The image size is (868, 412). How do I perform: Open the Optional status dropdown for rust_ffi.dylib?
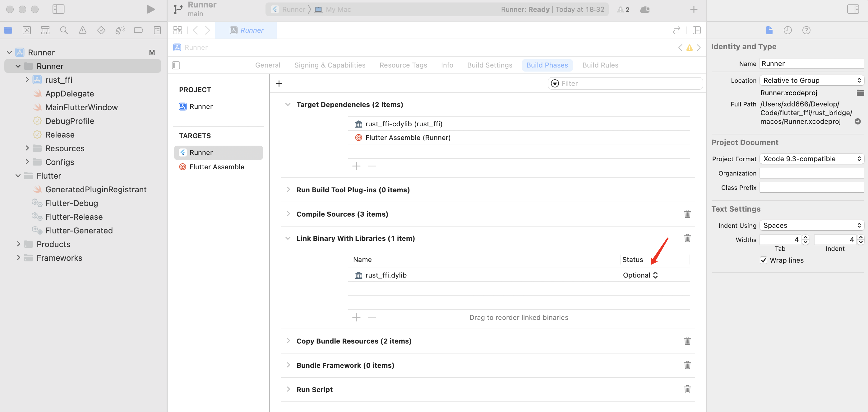click(x=640, y=275)
